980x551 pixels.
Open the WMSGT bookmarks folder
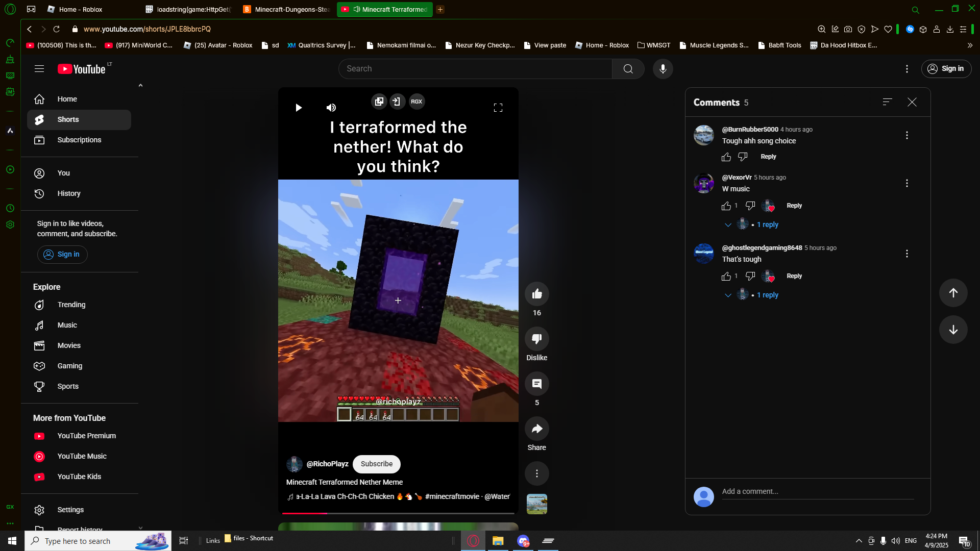(654, 45)
